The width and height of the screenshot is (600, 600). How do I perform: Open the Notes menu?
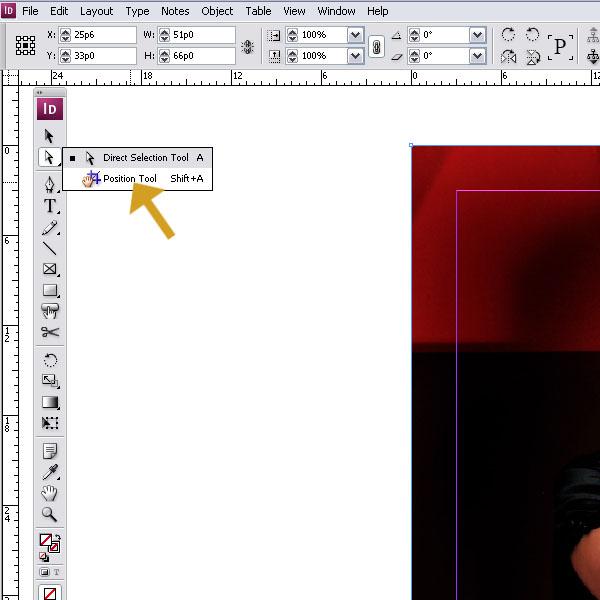[x=175, y=11]
